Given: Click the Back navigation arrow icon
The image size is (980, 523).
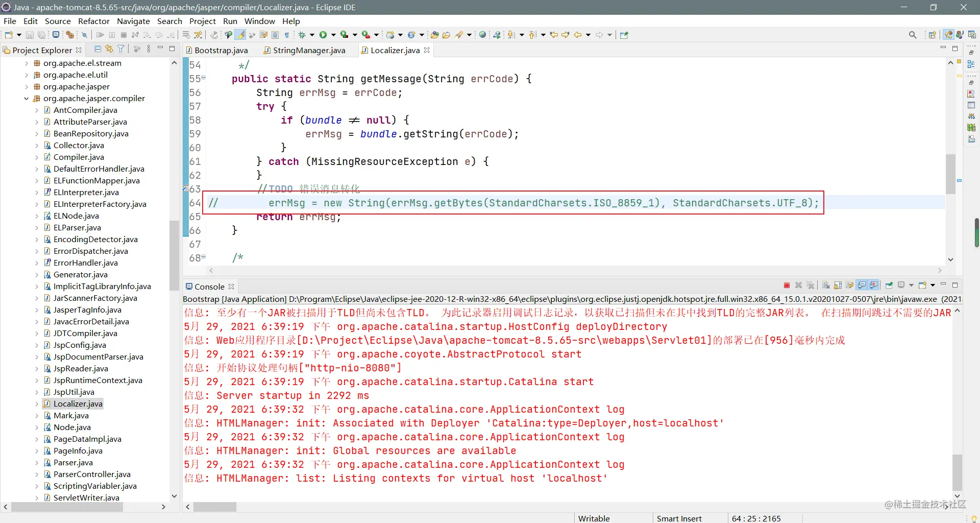Looking at the screenshot, I should (x=578, y=35).
